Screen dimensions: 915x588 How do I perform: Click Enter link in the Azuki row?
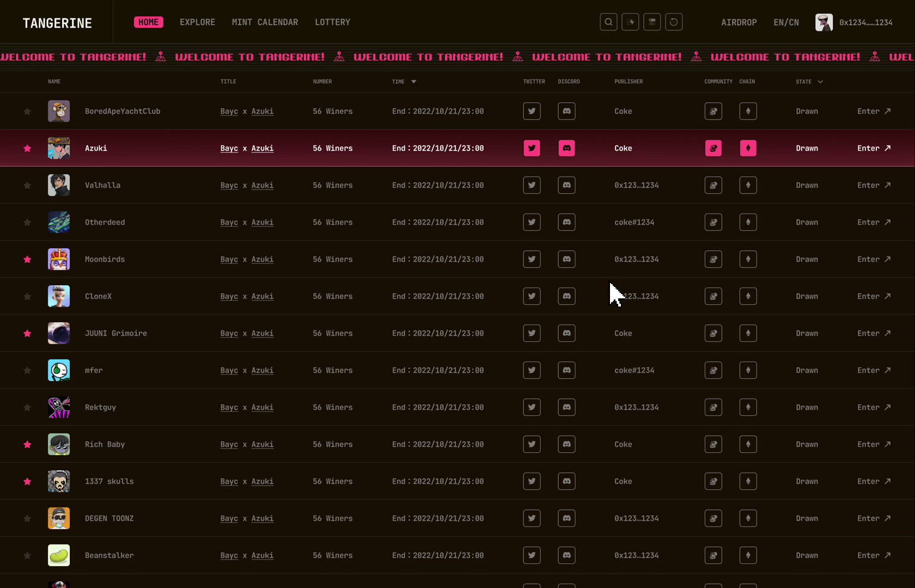coord(874,148)
